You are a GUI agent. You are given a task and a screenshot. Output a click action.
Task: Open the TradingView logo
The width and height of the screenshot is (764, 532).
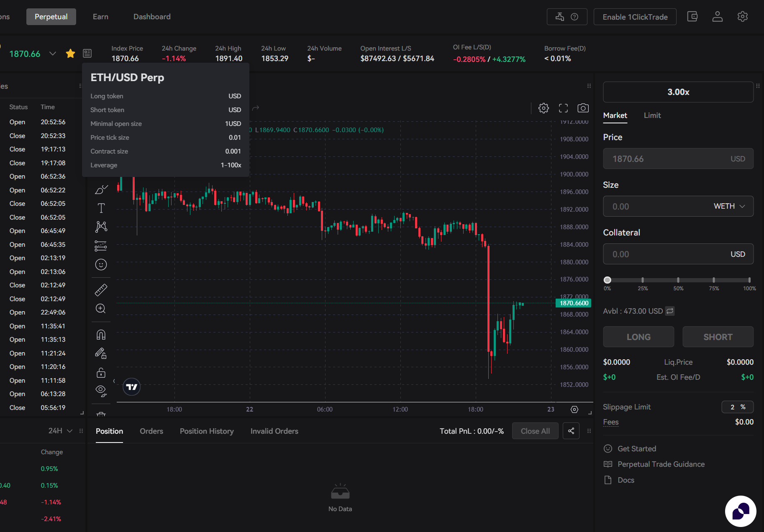point(132,387)
